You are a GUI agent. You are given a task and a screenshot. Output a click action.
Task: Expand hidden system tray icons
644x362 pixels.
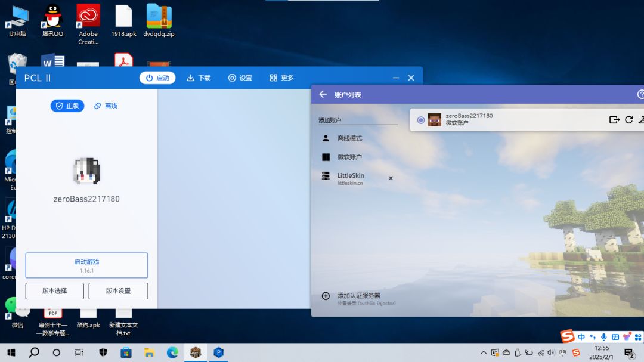coord(484,352)
